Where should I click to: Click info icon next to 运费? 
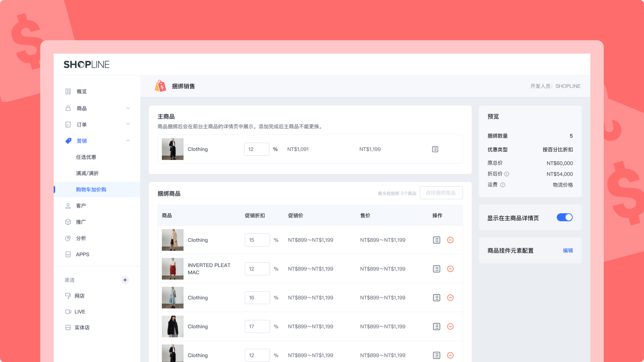pos(502,185)
